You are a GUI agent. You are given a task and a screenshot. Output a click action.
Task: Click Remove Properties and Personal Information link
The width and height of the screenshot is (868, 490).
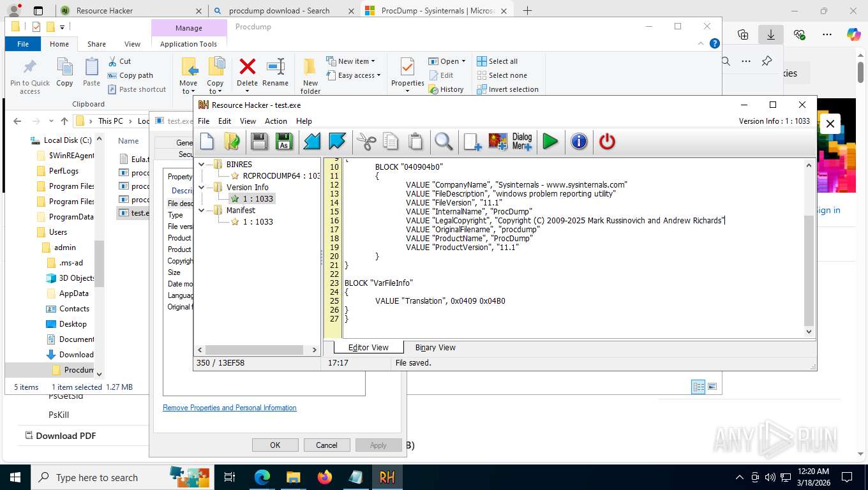(230, 408)
